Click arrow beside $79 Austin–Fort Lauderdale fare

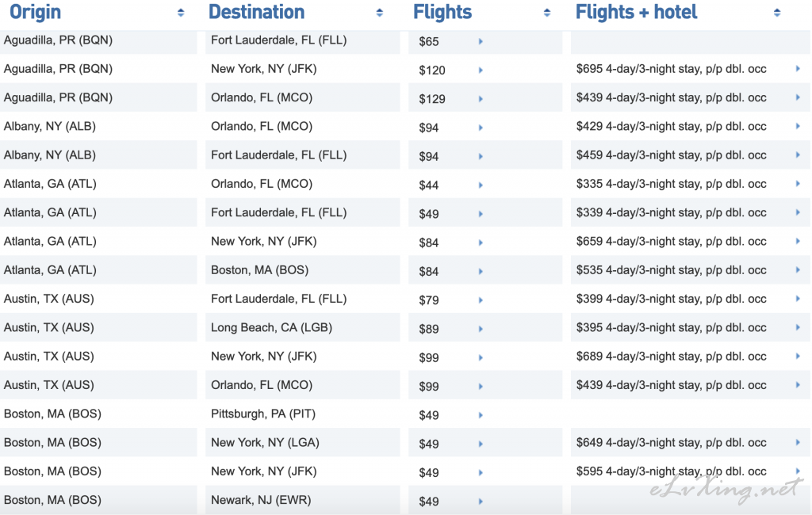(481, 300)
